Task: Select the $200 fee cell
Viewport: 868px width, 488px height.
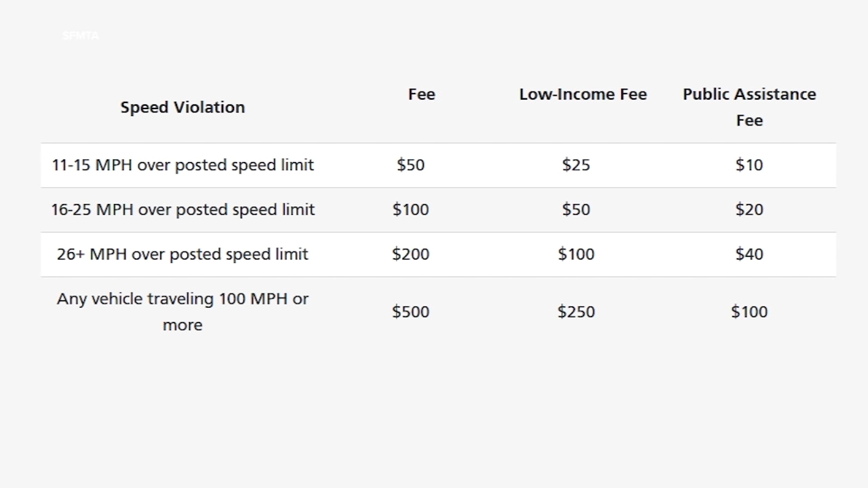Action: coord(411,254)
